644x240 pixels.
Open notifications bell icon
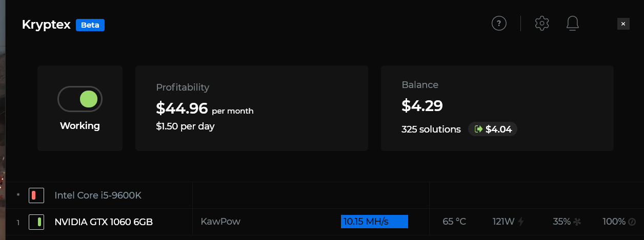click(x=573, y=23)
